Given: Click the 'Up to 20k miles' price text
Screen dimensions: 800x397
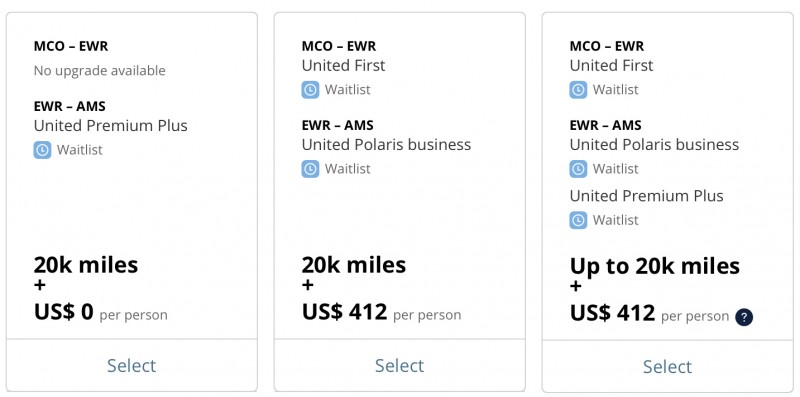Looking at the screenshot, I should click(x=655, y=266).
